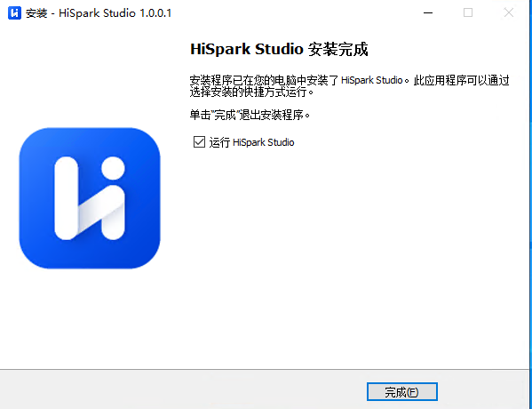
Task: Click the tall white left bar in the logo
Action: click(67, 198)
